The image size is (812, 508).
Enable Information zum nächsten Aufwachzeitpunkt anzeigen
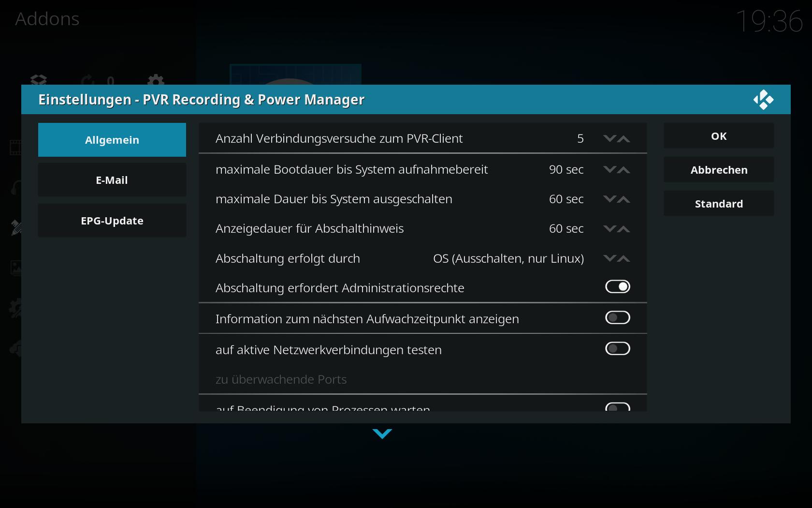618,318
